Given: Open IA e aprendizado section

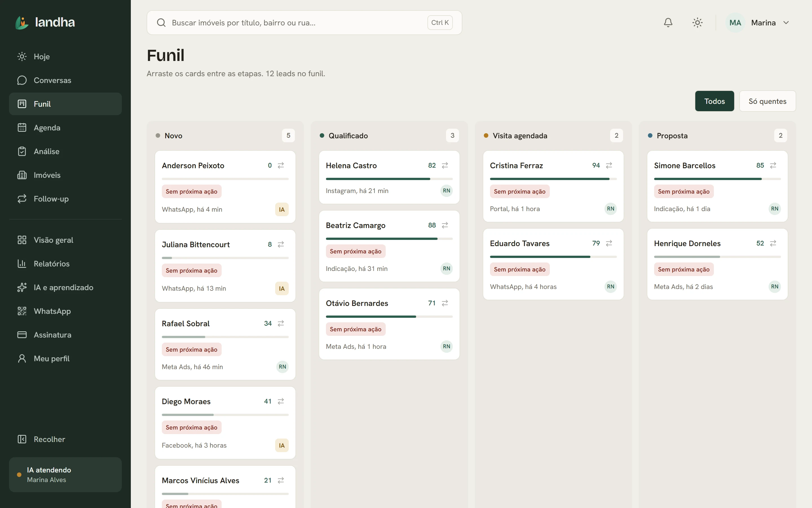Looking at the screenshot, I should (x=65, y=287).
